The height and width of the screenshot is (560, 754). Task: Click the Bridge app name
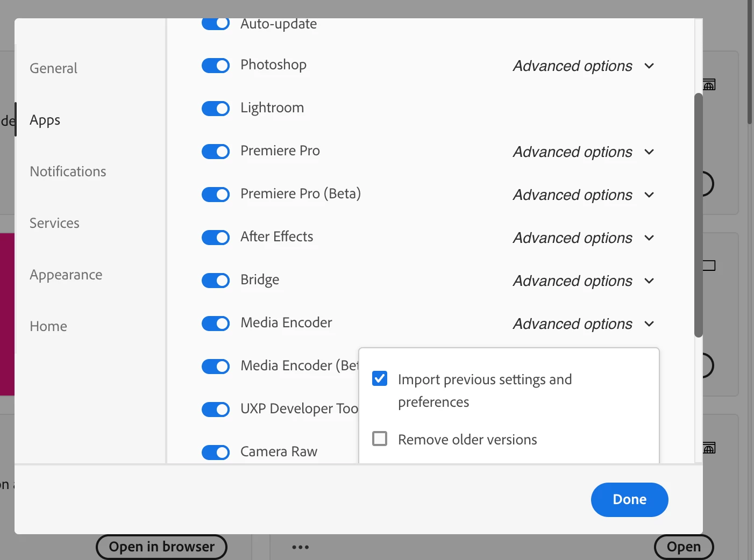(x=260, y=280)
